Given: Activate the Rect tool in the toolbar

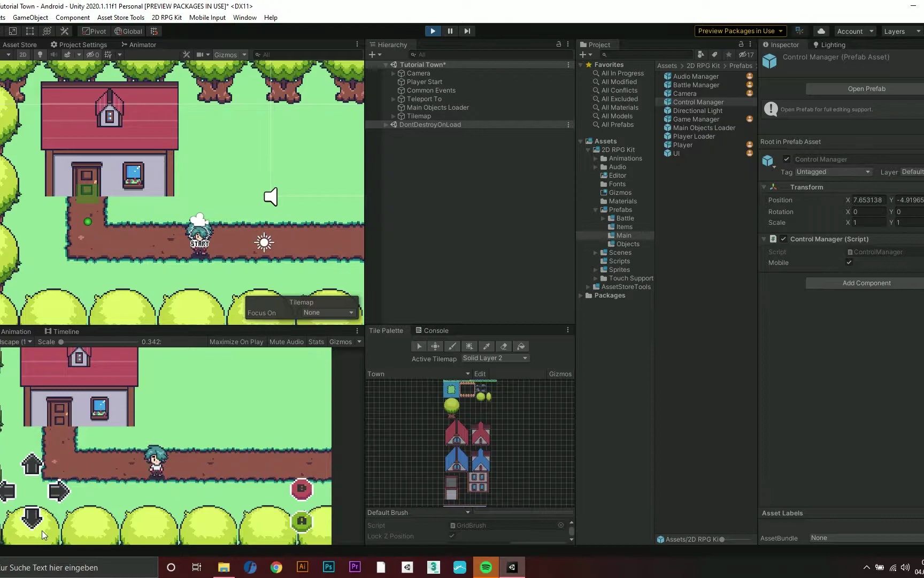Looking at the screenshot, I should tap(30, 31).
